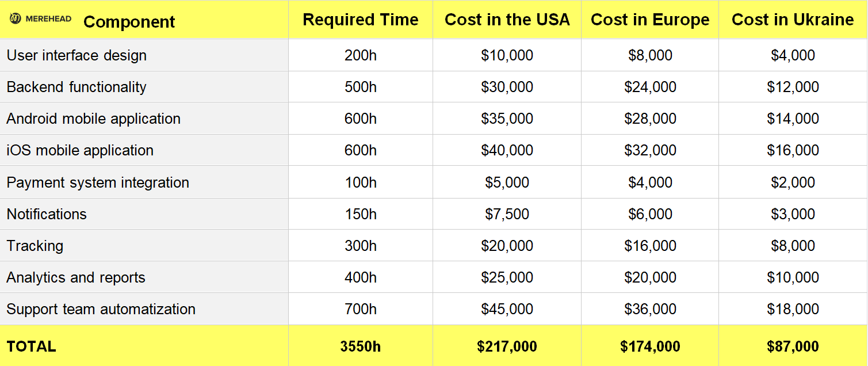Click the Payment system integration cell
This screenshot has height=366, width=868.
tap(98, 182)
